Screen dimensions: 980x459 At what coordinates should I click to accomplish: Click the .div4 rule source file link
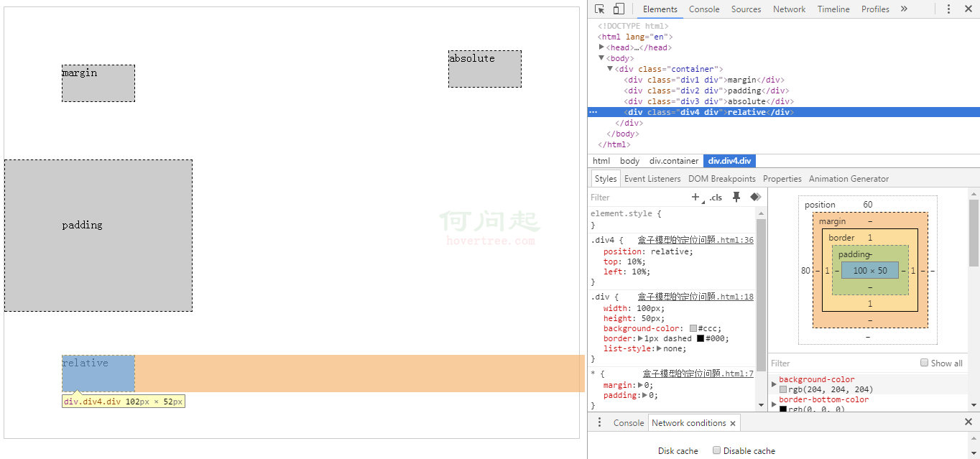point(695,240)
